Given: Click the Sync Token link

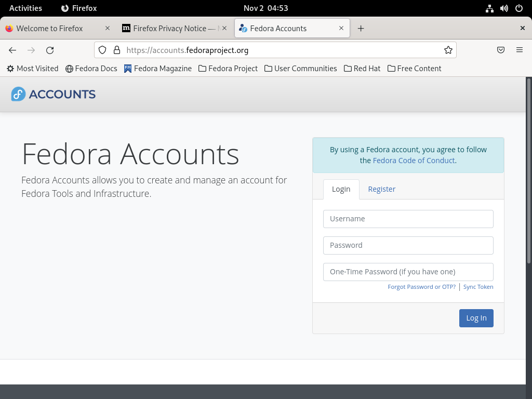Looking at the screenshot, I should tap(478, 287).
